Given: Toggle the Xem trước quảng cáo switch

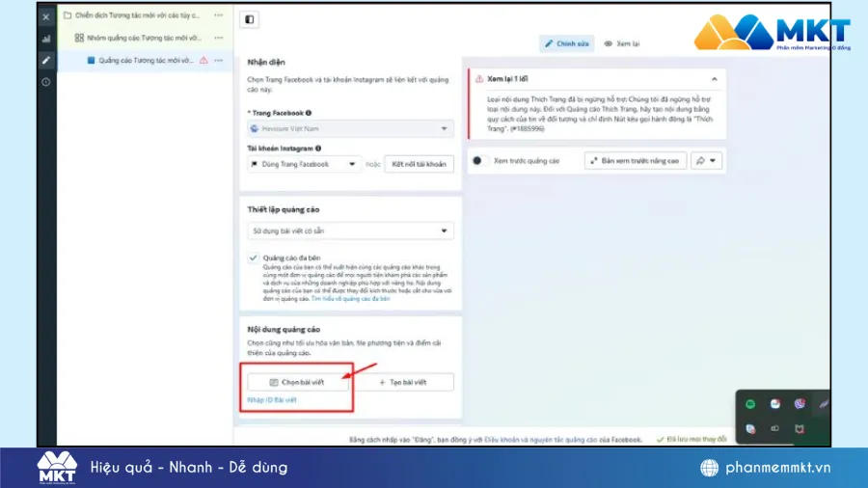Looking at the screenshot, I should (479, 161).
